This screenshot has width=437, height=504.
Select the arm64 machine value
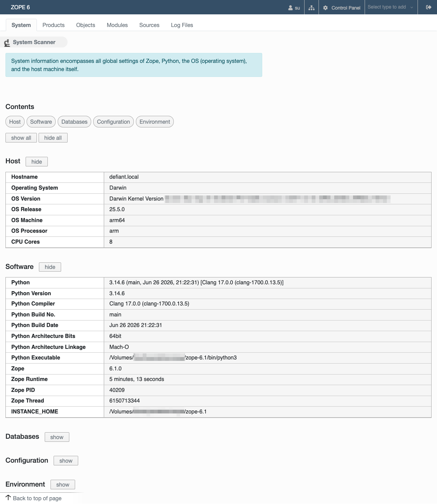point(117,220)
